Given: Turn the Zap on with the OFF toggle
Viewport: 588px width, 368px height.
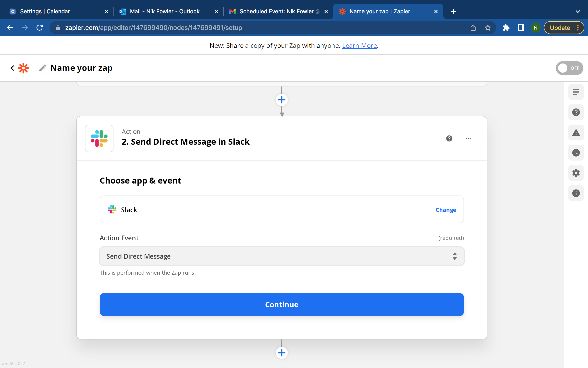Looking at the screenshot, I should coord(569,68).
